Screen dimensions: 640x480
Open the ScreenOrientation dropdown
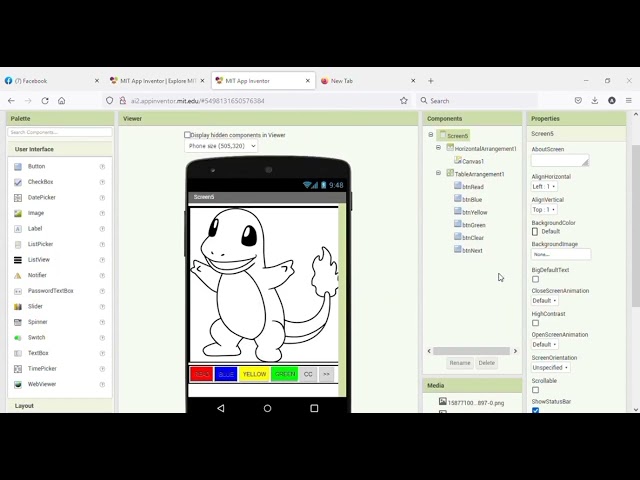(551, 368)
